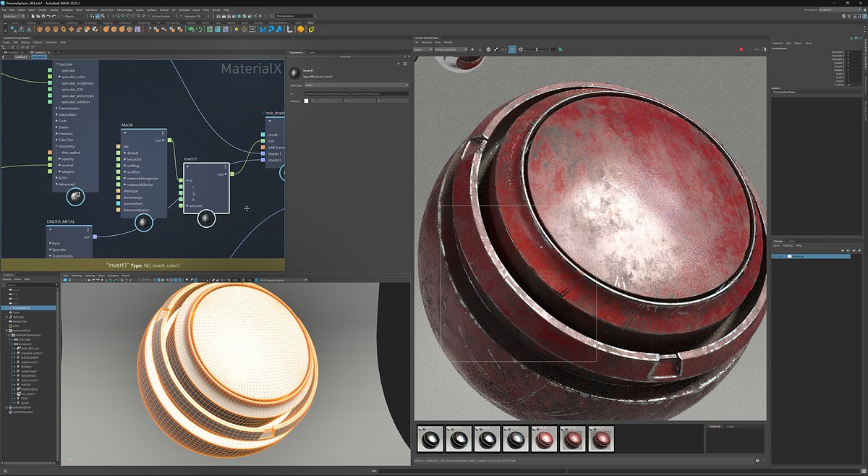Select UNDER_METAL item in the Outliner
This screenshot has height=476, width=868.
click(30, 389)
